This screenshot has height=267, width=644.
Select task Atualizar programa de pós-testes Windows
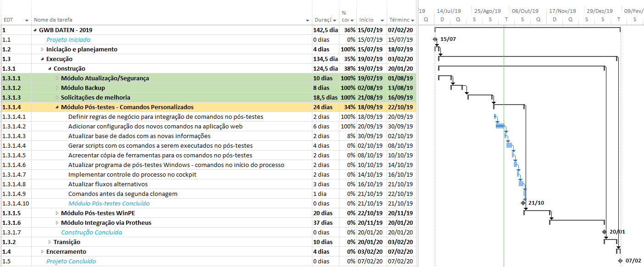coord(176,165)
